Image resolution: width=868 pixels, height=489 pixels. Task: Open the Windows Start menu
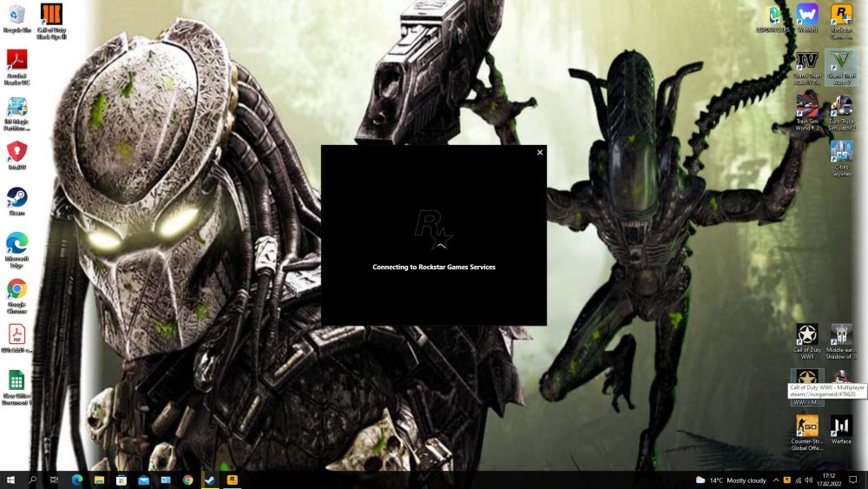click(x=10, y=480)
